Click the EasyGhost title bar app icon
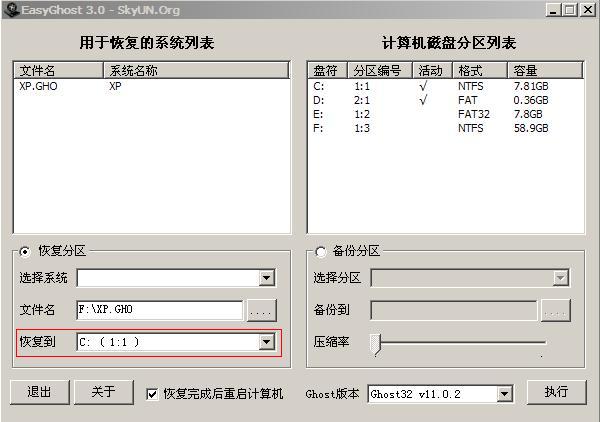 pyautogui.click(x=11, y=10)
